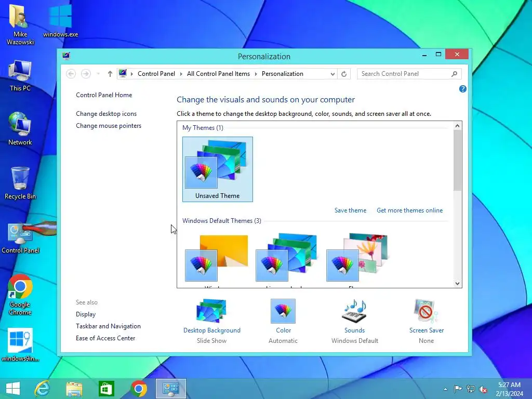
Task: Go up one level with up arrow
Action: pos(110,74)
